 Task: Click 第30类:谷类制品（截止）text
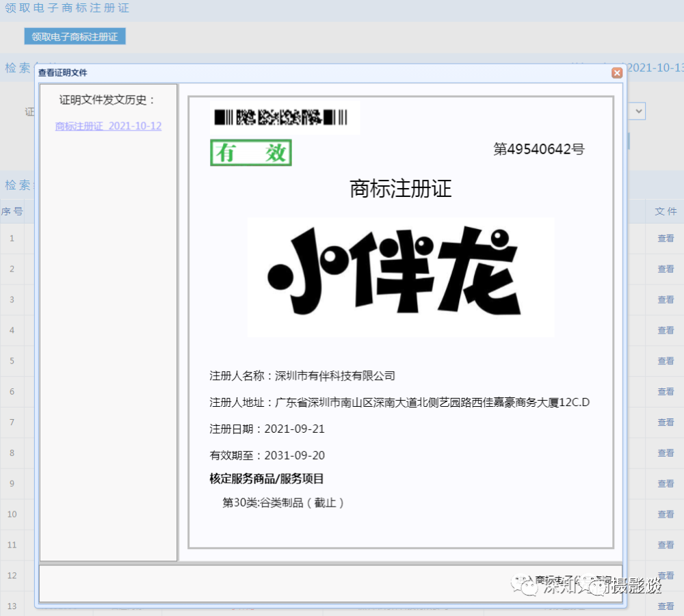point(284,503)
